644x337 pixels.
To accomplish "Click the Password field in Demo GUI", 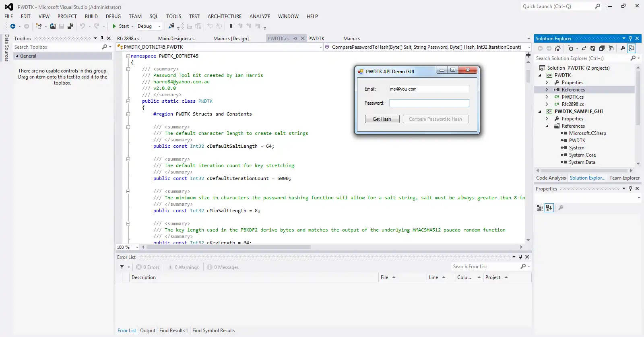I will (429, 103).
